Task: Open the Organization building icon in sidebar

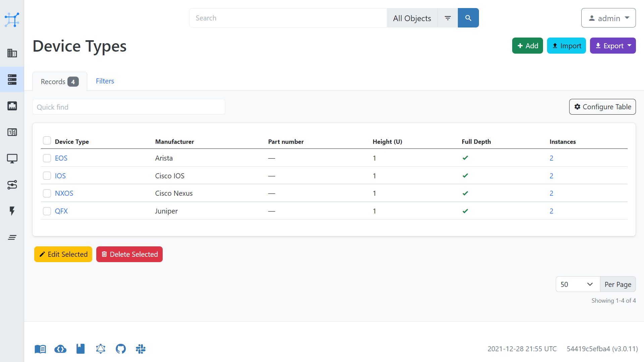Action: point(12,53)
